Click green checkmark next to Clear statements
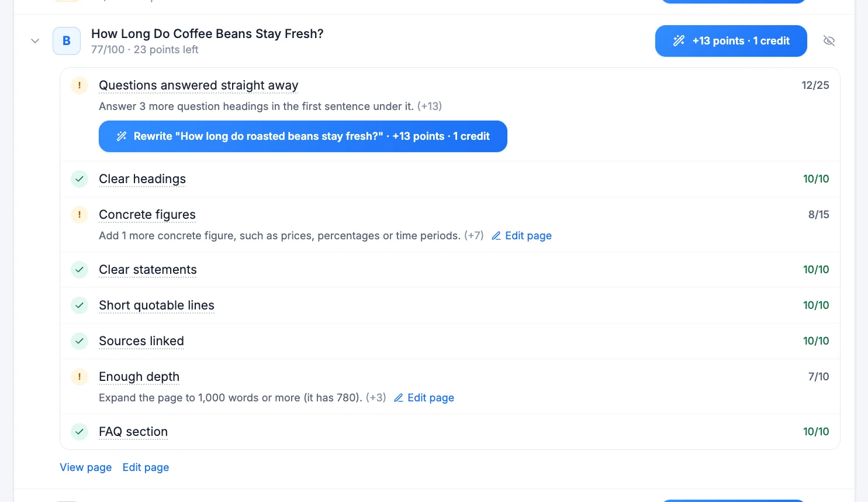 coord(79,270)
